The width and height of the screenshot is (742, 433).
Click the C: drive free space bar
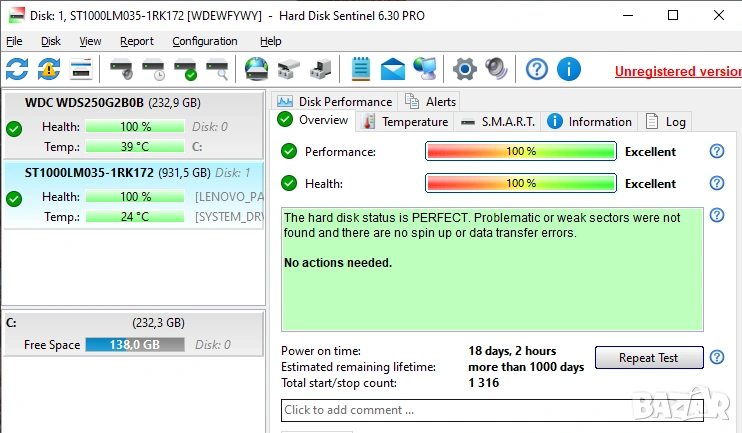coord(134,345)
